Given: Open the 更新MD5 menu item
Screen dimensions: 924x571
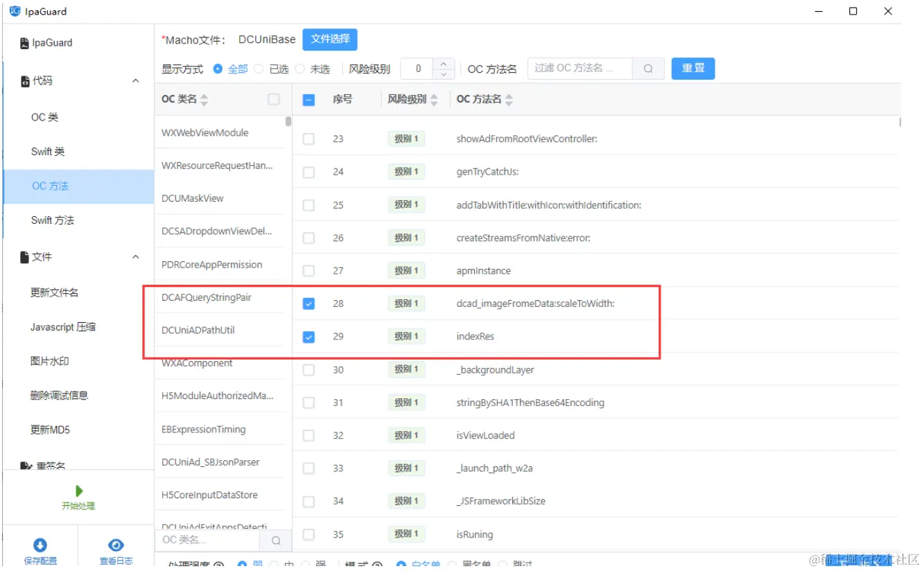Looking at the screenshot, I should coord(50,430).
